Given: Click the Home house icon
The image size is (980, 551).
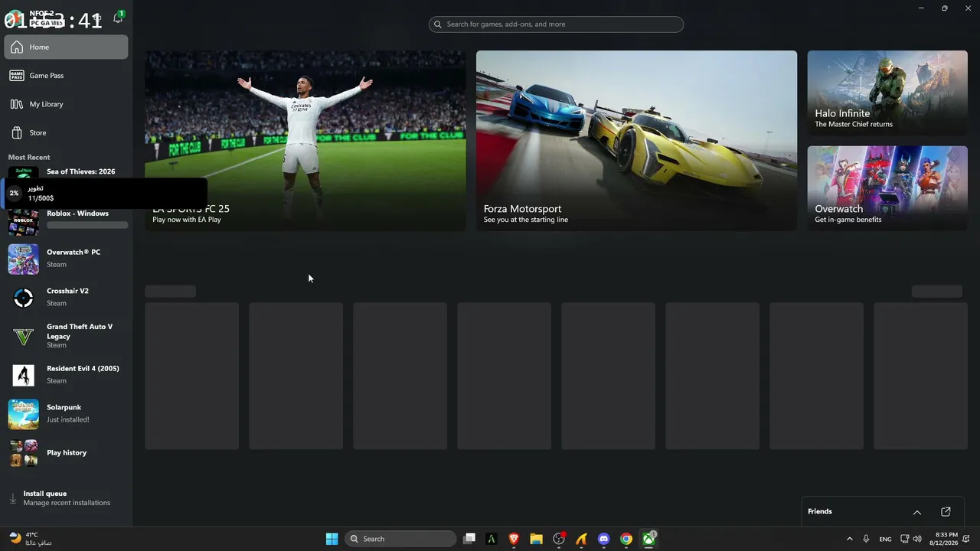Looking at the screenshot, I should [17, 47].
